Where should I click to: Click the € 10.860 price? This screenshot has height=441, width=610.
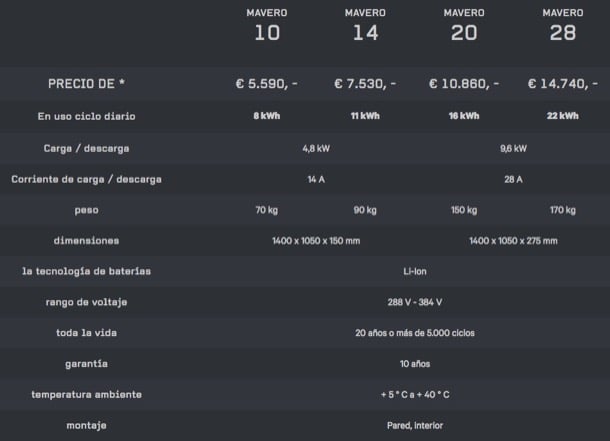pos(463,84)
